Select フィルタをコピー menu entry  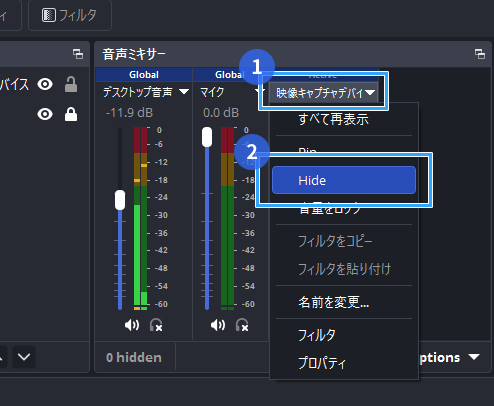point(344,241)
